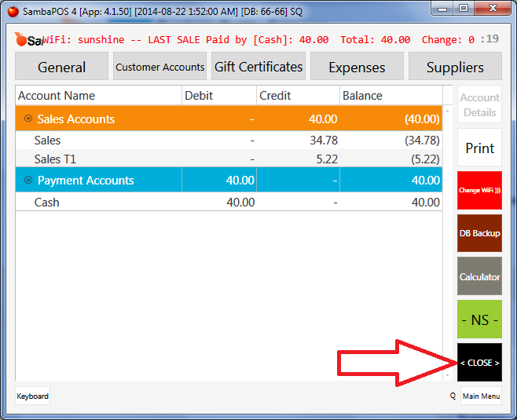Click the black CLOSE button
The height and width of the screenshot is (420, 517).
click(480, 363)
